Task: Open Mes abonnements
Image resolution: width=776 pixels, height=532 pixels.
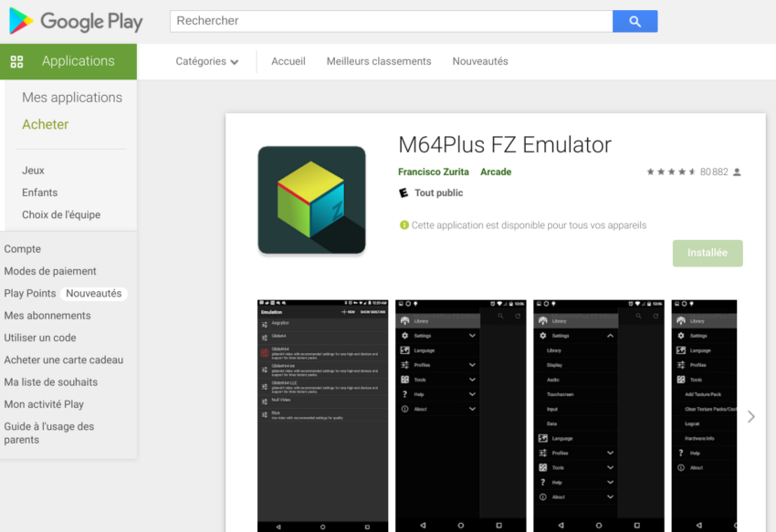Action: pyautogui.click(x=47, y=316)
